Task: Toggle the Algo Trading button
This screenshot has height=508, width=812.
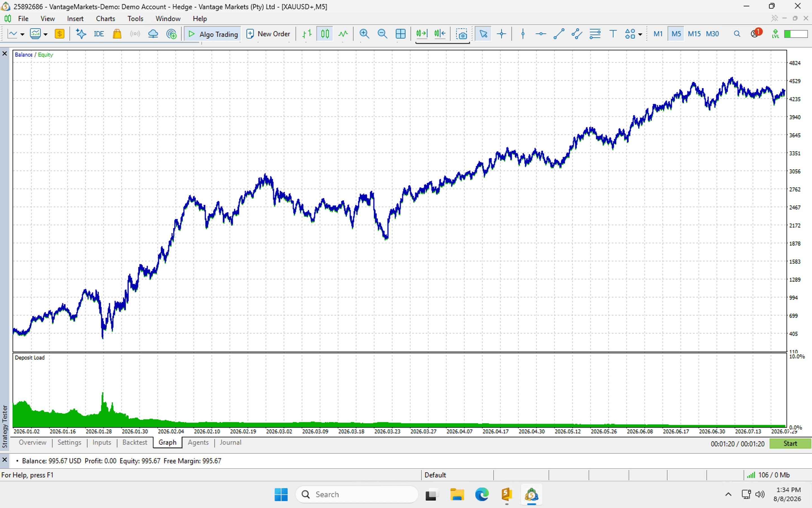Action: pos(213,34)
